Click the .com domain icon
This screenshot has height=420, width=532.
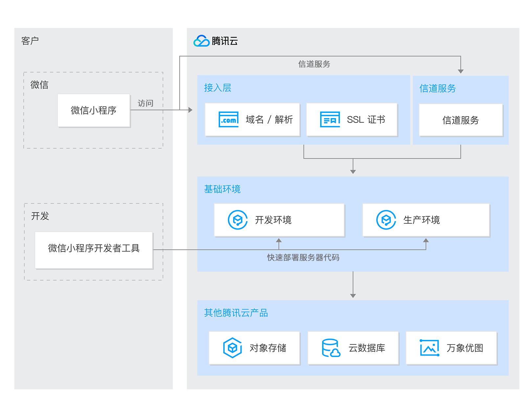(x=229, y=119)
